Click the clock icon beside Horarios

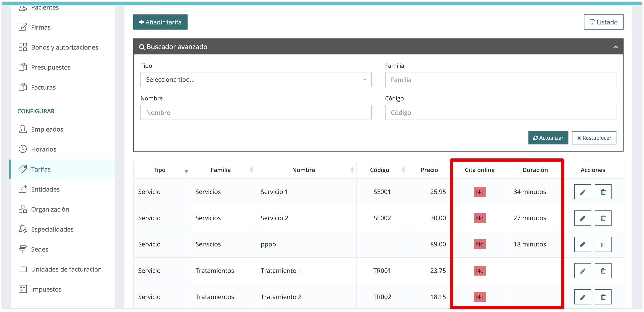(x=23, y=149)
